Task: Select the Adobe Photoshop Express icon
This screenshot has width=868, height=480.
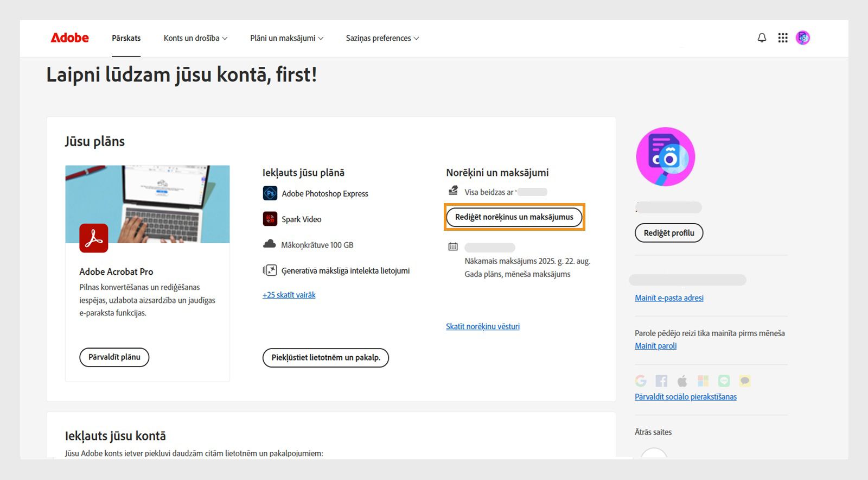Action: (270, 193)
